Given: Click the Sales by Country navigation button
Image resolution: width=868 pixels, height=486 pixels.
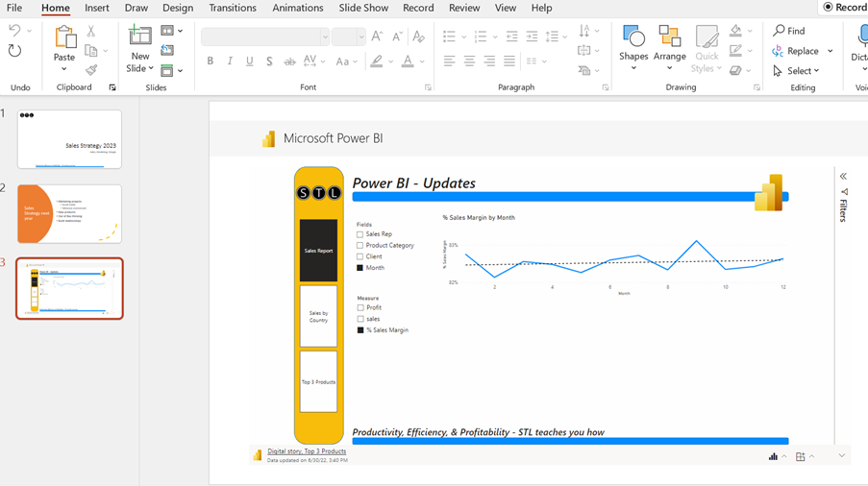Looking at the screenshot, I should click(318, 316).
